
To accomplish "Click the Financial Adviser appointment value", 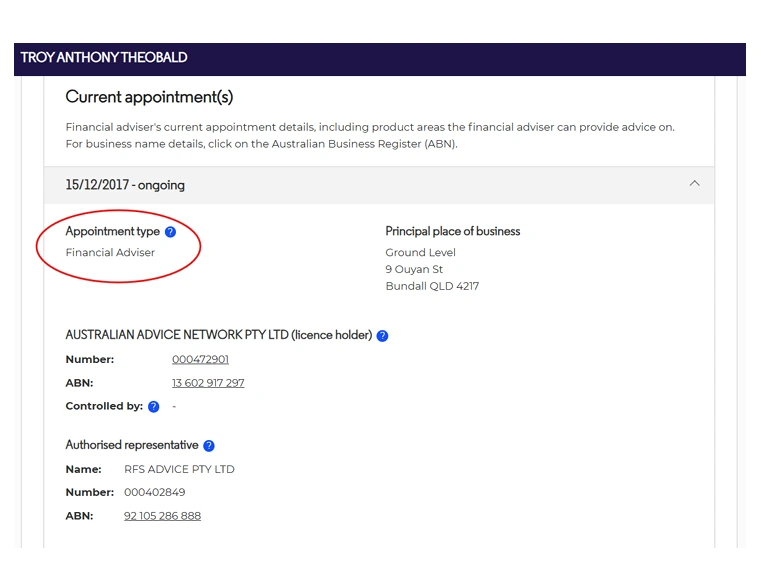I will pos(110,252).
